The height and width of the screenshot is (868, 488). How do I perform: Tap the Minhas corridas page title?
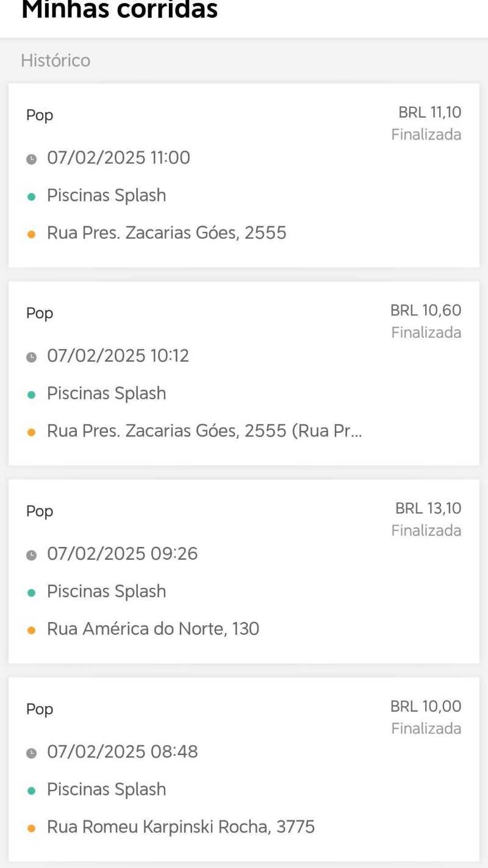120,10
